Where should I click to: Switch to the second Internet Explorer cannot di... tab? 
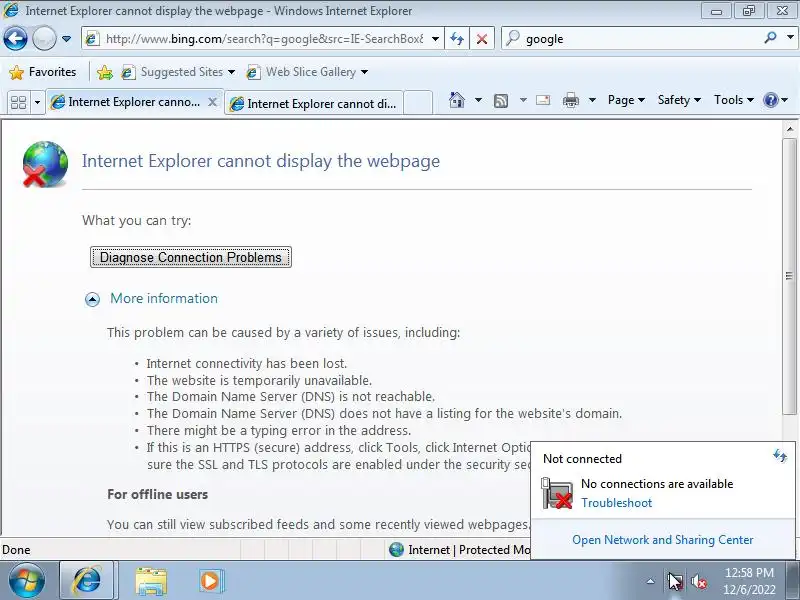pyautogui.click(x=314, y=104)
